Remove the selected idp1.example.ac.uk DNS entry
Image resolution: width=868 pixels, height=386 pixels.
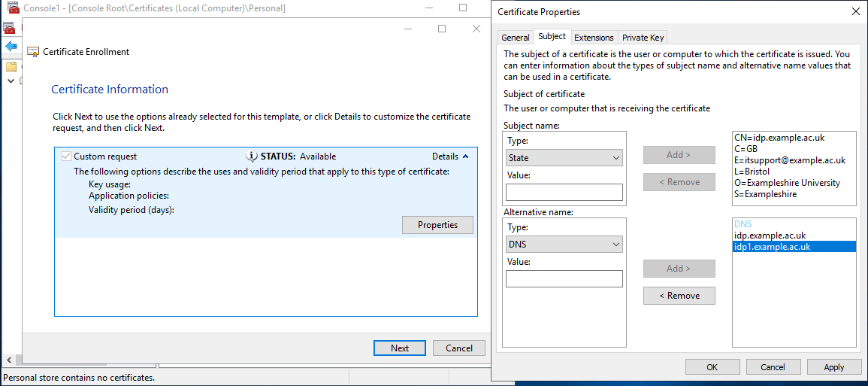click(679, 296)
